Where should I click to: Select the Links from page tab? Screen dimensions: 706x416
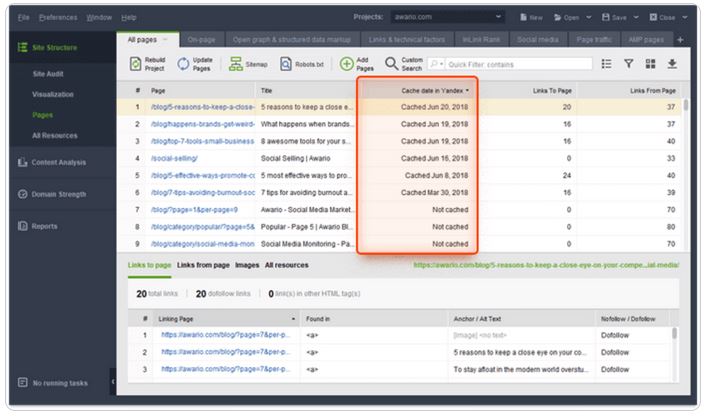click(x=203, y=265)
